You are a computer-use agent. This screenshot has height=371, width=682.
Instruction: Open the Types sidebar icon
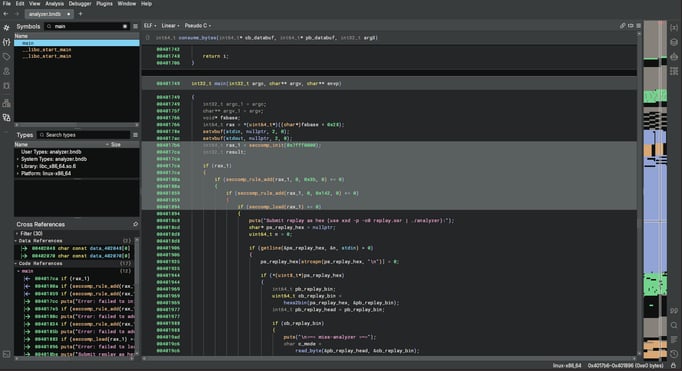click(x=7, y=42)
